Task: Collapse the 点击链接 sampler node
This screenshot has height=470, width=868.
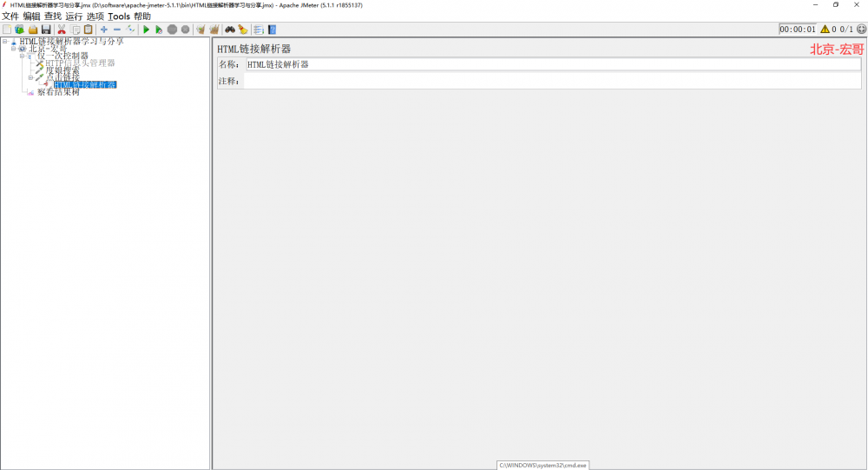Action: click(30, 77)
